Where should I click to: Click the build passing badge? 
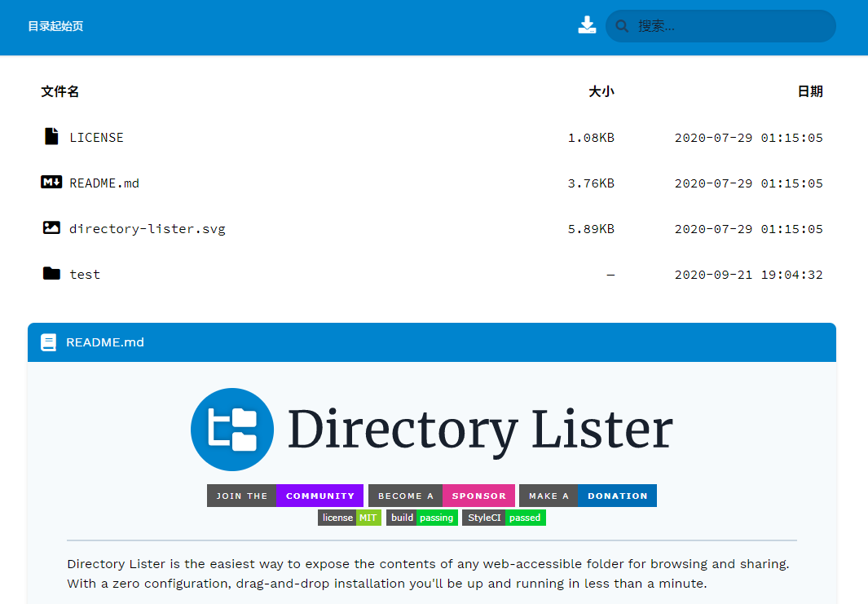point(421,518)
